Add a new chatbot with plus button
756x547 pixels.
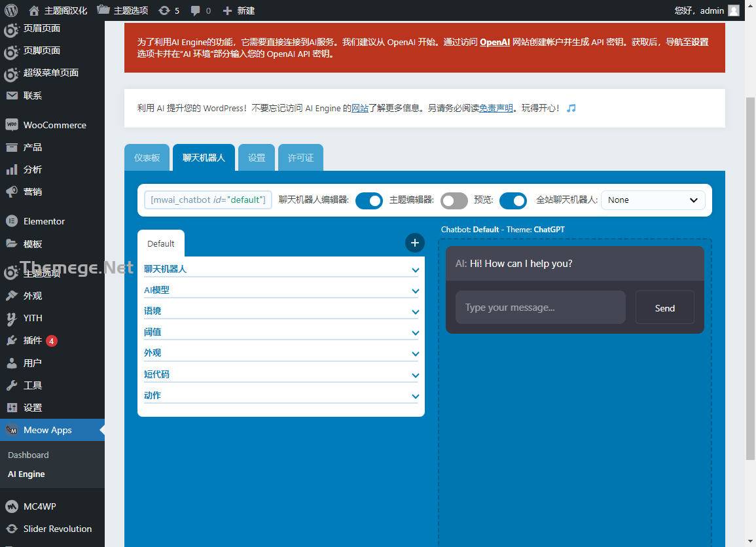[414, 243]
